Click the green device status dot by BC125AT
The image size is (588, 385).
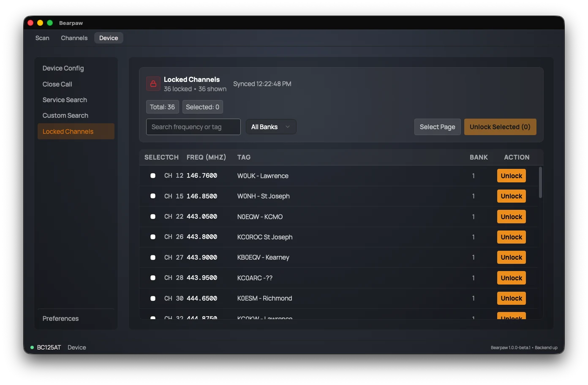click(32, 347)
